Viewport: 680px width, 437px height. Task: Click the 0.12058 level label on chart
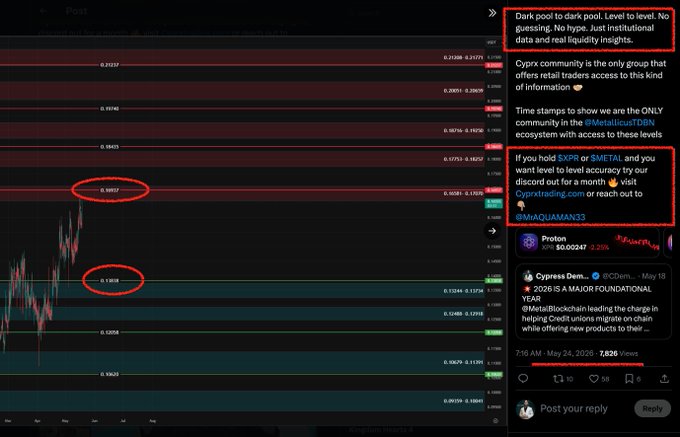pos(109,333)
